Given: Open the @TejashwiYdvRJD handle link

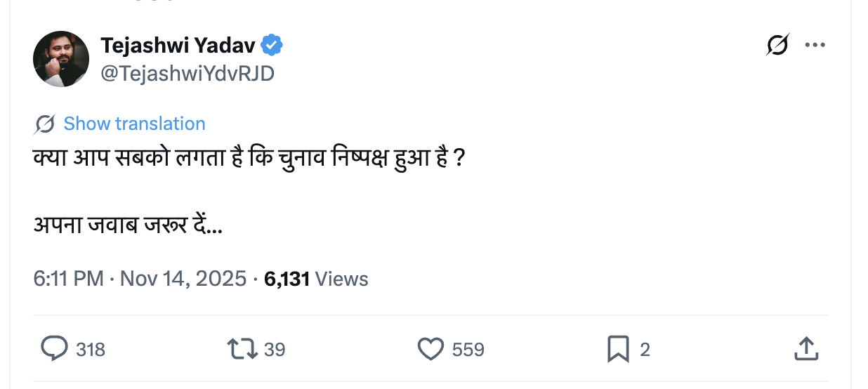Looking at the screenshot, I should (x=188, y=73).
